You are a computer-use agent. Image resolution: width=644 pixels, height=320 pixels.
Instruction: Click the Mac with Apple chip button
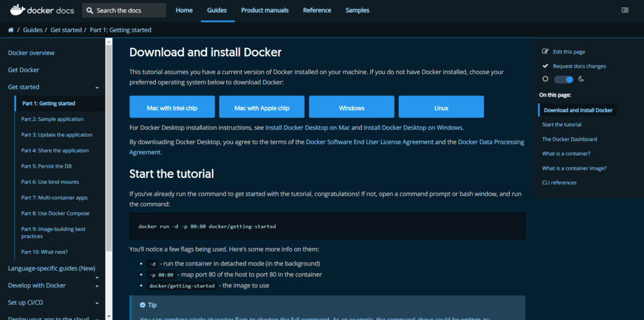point(261,107)
